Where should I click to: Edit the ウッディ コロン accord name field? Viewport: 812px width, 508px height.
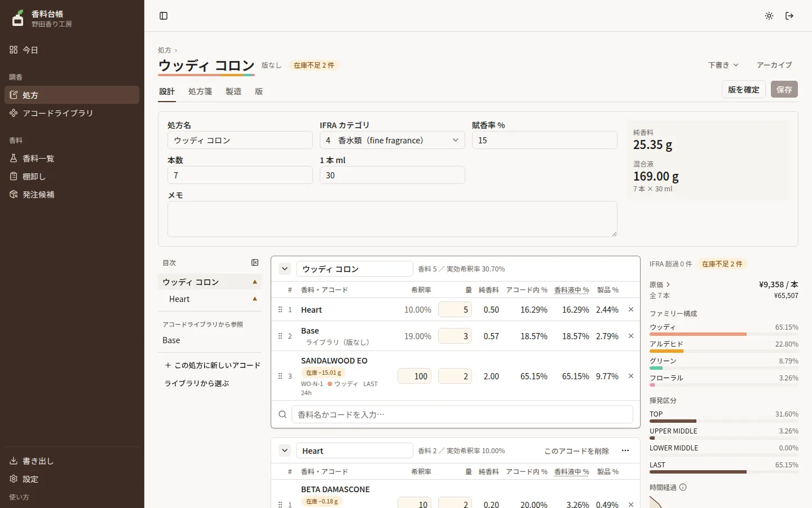pos(355,269)
